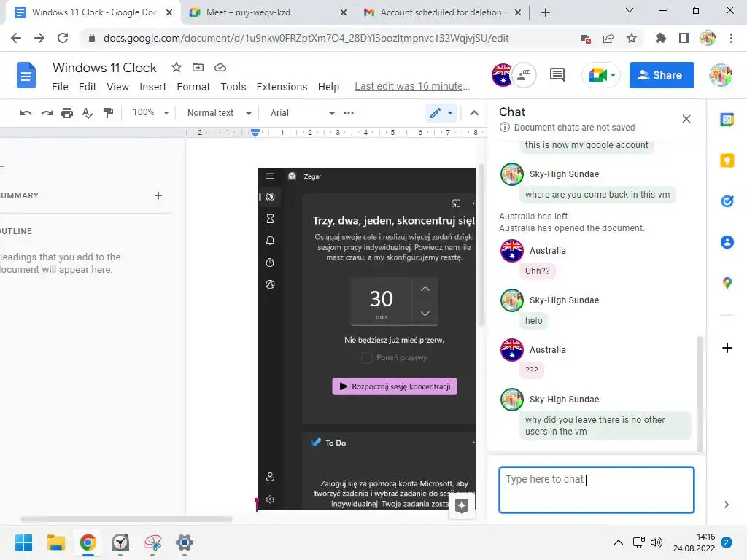Open the Insert menu
The image size is (747, 560).
point(153,87)
